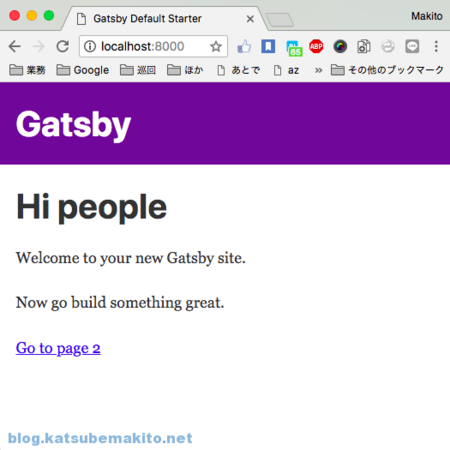450x450 pixels.
Task: Open the ほか bookmarks folder
Action: click(x=185, y=70)
